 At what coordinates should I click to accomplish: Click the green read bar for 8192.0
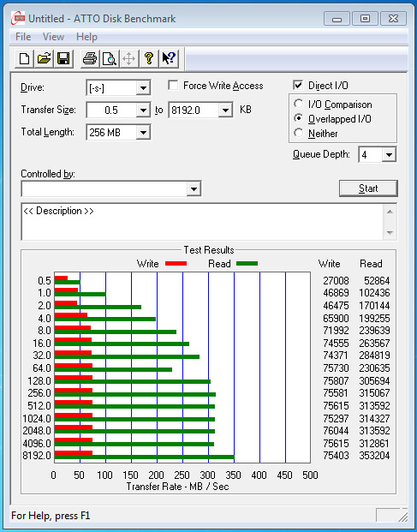click(145, 457)
